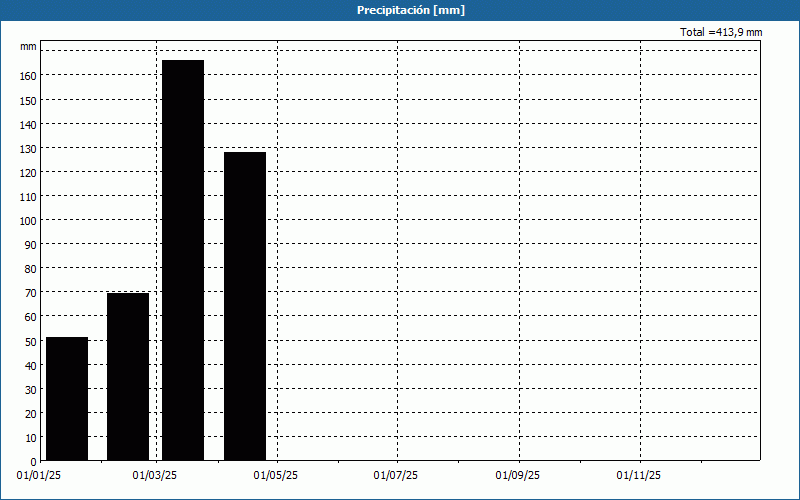Viewport: 800px width, 500px height.
Task: Click the '01/05/25' date label
Action: coord(276,476)
